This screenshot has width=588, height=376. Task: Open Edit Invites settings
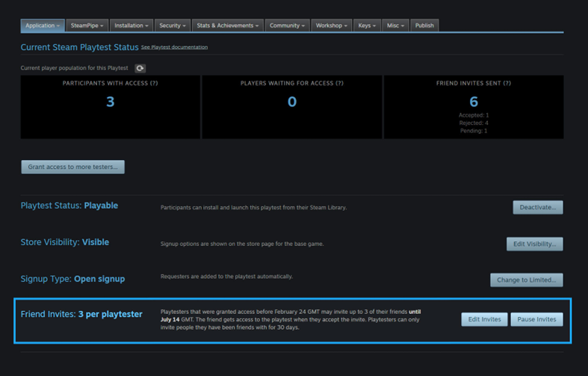484,319
